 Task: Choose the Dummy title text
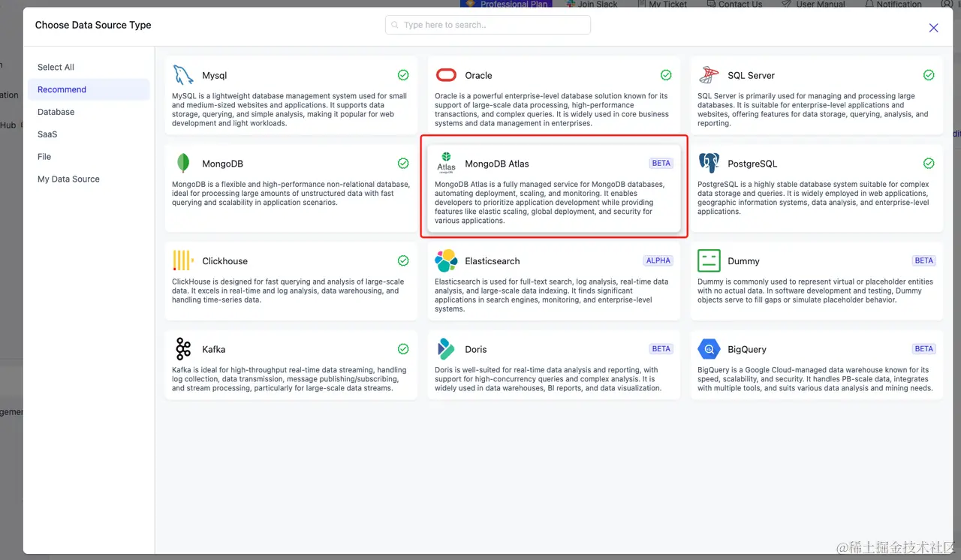(743, 261)
